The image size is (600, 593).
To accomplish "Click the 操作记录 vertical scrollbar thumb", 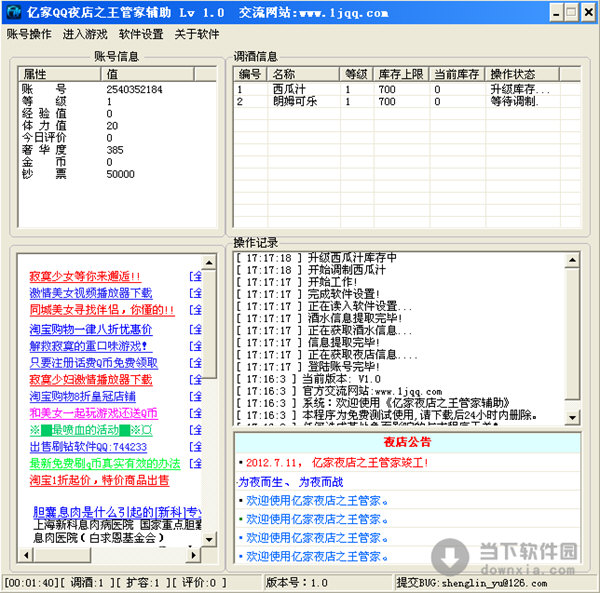I will [x=572, y=333].
